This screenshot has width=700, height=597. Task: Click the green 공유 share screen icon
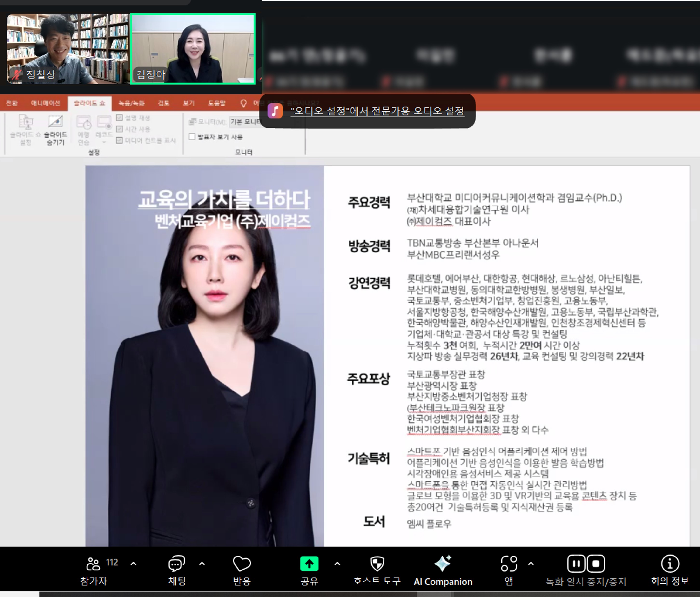(x=309, y=564)
